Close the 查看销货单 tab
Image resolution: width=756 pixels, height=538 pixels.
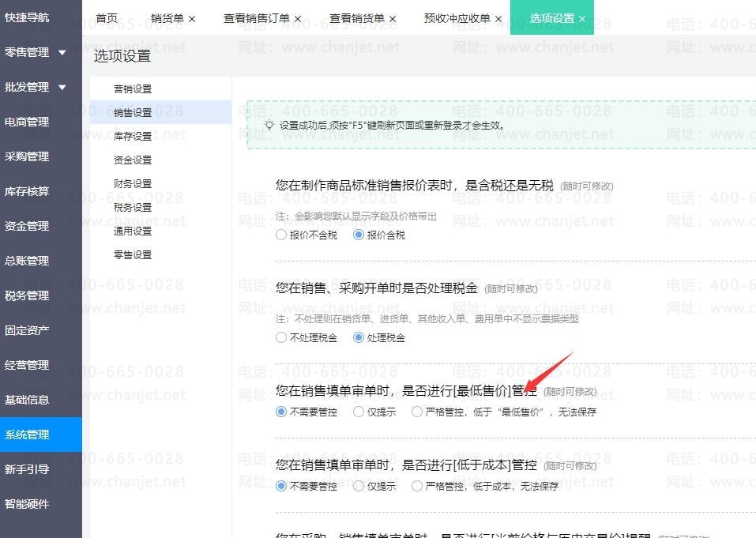(393, 18)
